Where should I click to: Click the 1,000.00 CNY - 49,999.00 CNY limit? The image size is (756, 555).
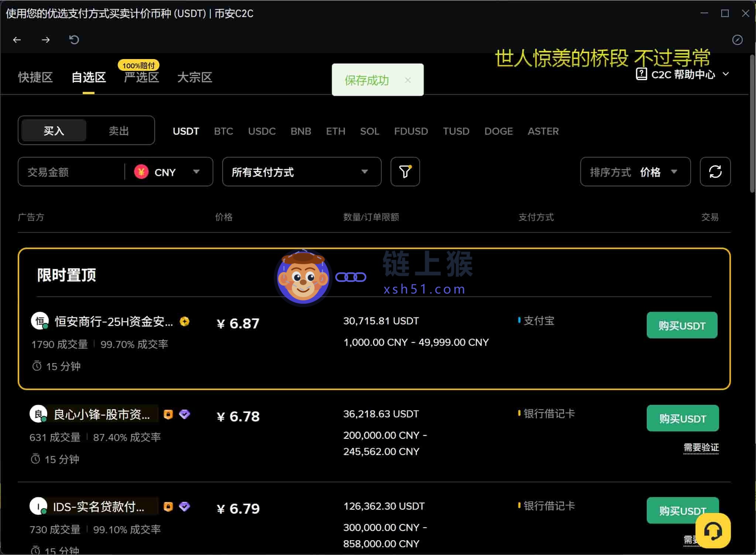pyautogui.click(x=416, y=342)
